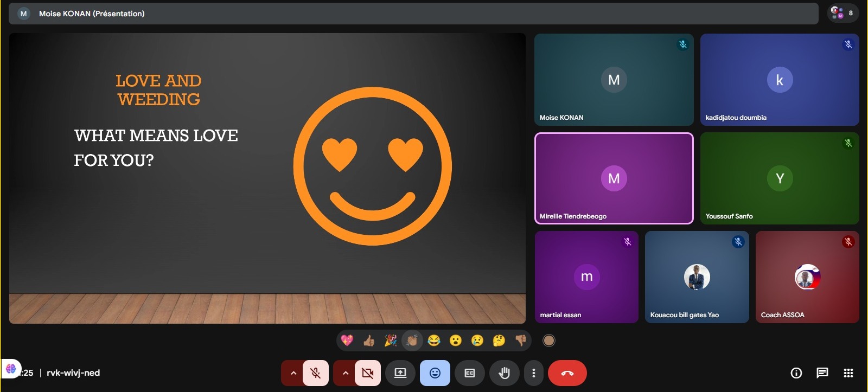Show all participants count button
The width and height of the screenshot is (868, 392).
tap(843, 13)
